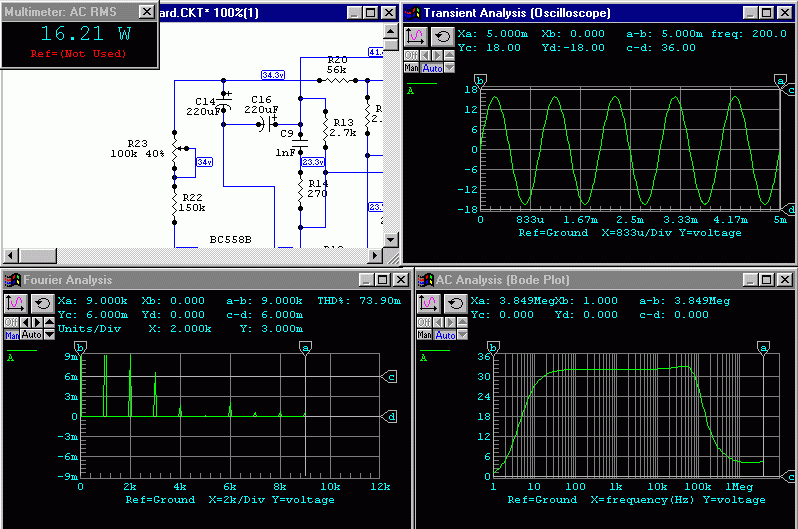Image resolution: width=798 pixels, height=529 pixels.
Task: Click down arrow in Bode Plot toolbar
Action: tap(462, 335)
